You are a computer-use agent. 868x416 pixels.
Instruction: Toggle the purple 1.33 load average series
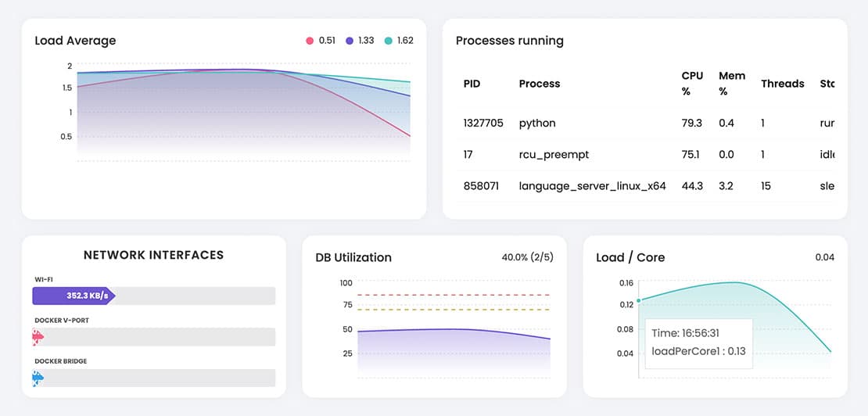[x=350, y=41]
